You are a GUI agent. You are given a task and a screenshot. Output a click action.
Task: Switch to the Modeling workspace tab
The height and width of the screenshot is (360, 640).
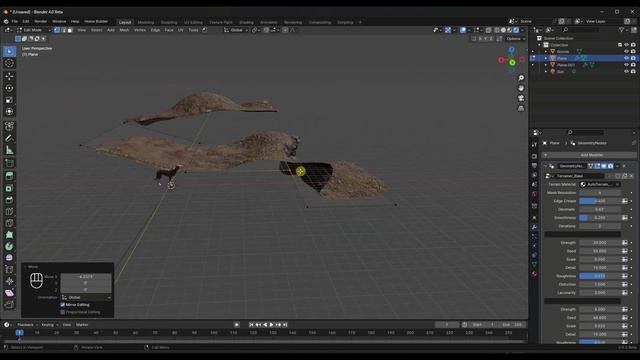click(x=146, y=22)
